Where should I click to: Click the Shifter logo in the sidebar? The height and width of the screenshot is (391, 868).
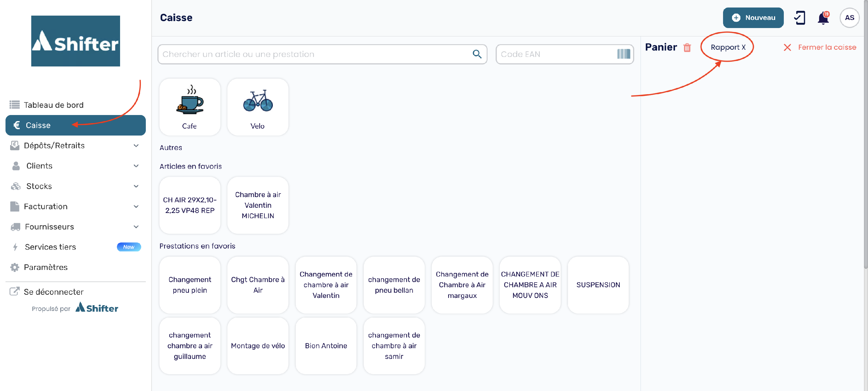[76, 41]
